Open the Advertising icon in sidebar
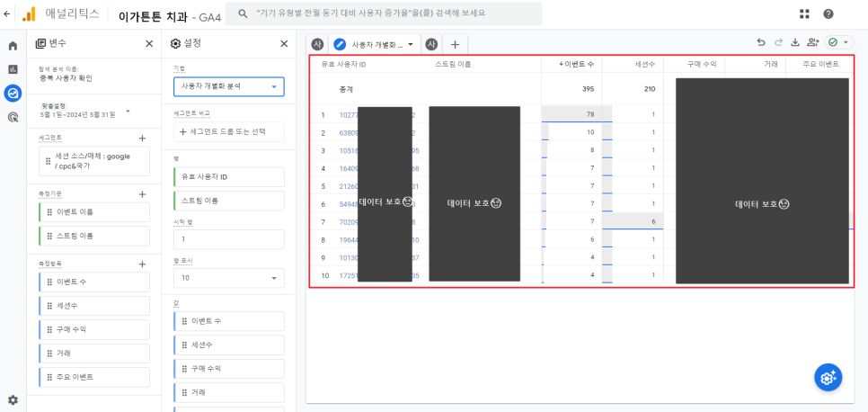This screenshot has width=868, height=412. (x=13, y=117)
